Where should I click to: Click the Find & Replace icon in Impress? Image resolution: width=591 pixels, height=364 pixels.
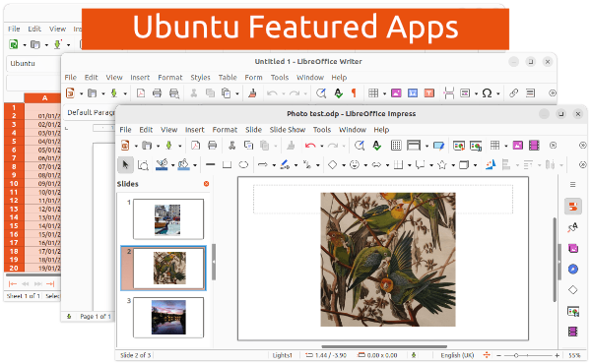360,146
